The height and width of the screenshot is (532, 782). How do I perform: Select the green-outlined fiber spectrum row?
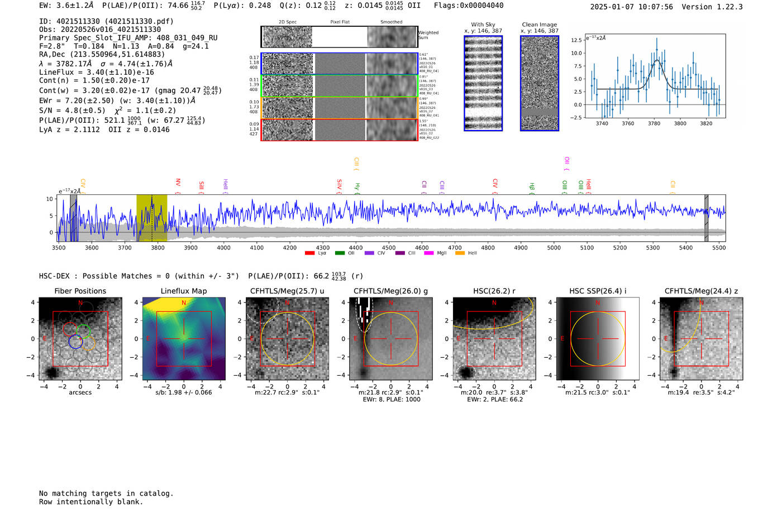[339, 85]
